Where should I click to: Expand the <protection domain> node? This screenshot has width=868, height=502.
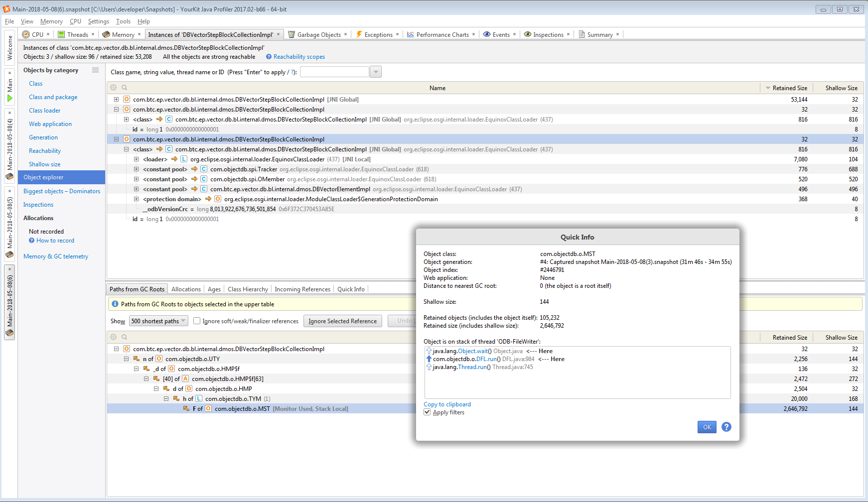click(136, 199)
